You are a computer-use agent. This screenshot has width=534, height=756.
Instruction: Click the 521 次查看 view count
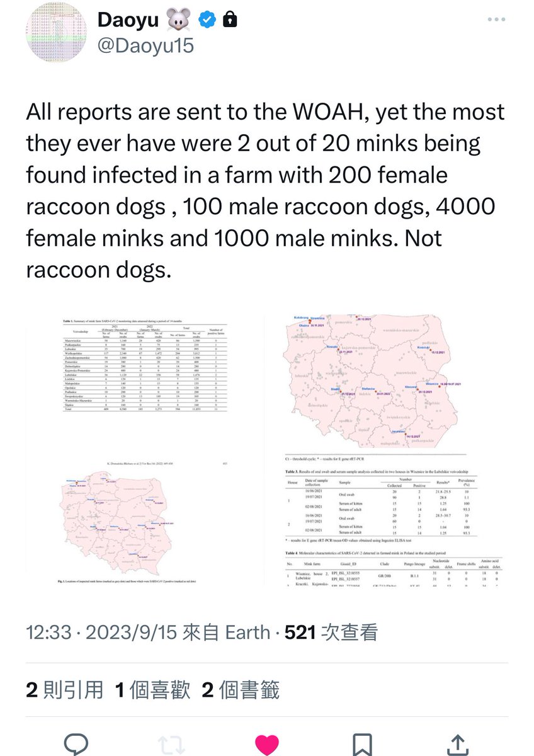[331, 632]
